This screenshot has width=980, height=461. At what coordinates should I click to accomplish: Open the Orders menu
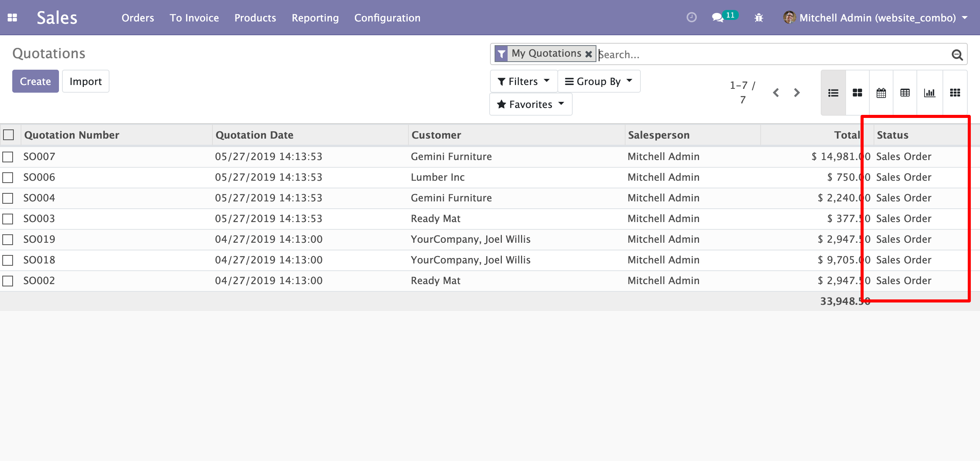[138, 18]
